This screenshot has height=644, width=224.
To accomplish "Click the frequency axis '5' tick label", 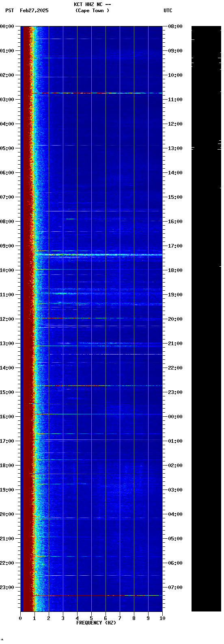I will pos(91,618).
